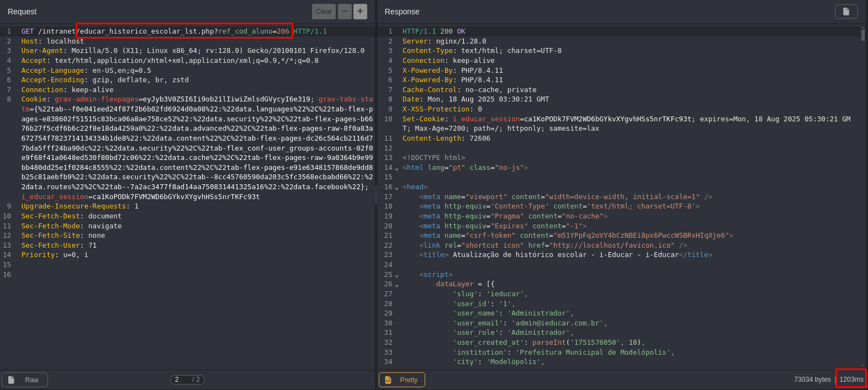868x390 pixels.
Task: Click the 'user_created_at' parseInt line
Action: 549,343
